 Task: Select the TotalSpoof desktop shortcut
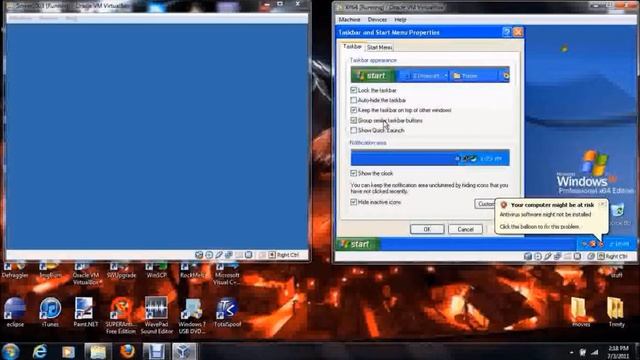point(227,312)
